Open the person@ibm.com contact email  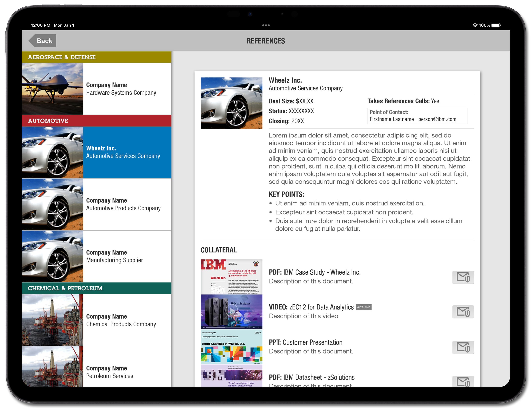click(437, 119)
